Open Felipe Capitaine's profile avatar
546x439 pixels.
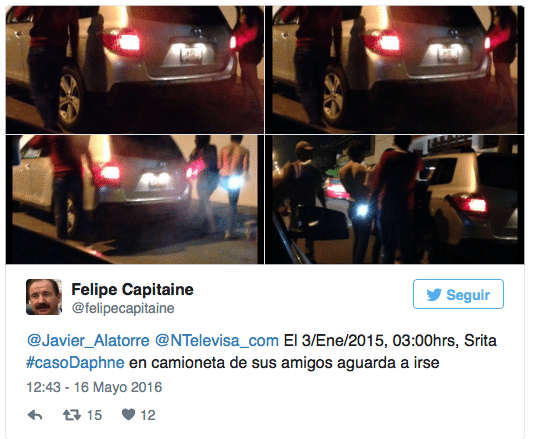44,297
